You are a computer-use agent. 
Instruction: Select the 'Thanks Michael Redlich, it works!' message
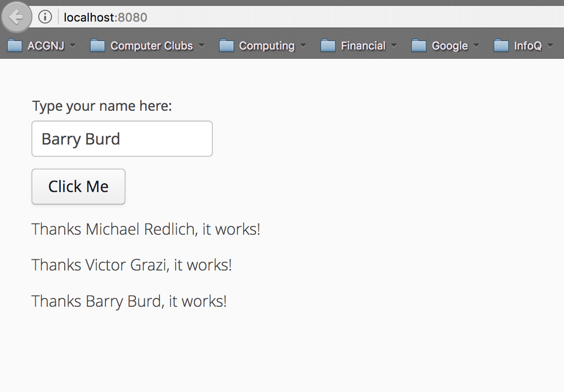click(146, 229)
